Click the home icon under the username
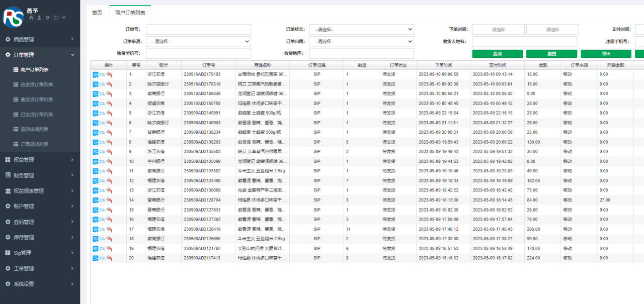 pyautogui.click(x=31, y=18)
